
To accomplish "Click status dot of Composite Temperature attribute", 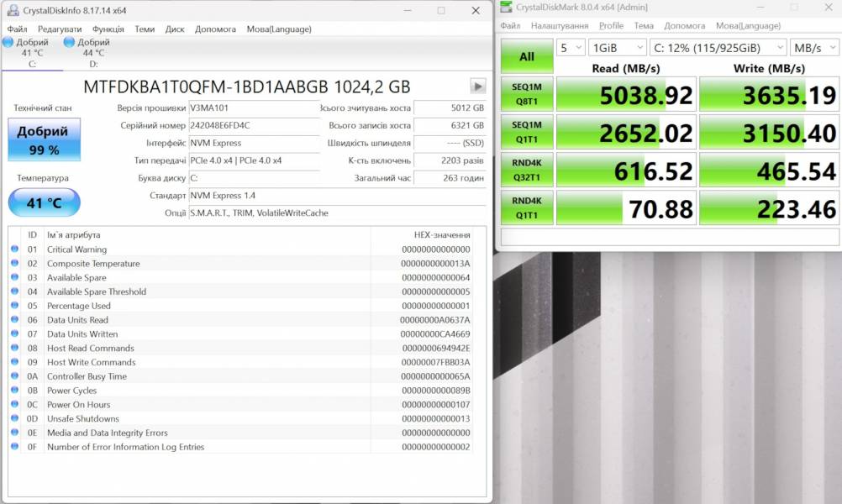I will (x=14, y=263).
